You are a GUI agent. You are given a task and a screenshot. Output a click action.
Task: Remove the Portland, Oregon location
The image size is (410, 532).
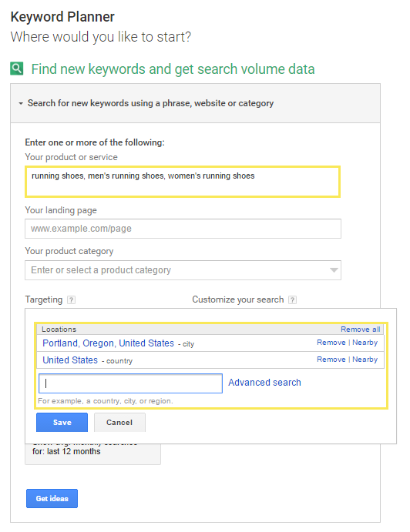click(331, 343)
